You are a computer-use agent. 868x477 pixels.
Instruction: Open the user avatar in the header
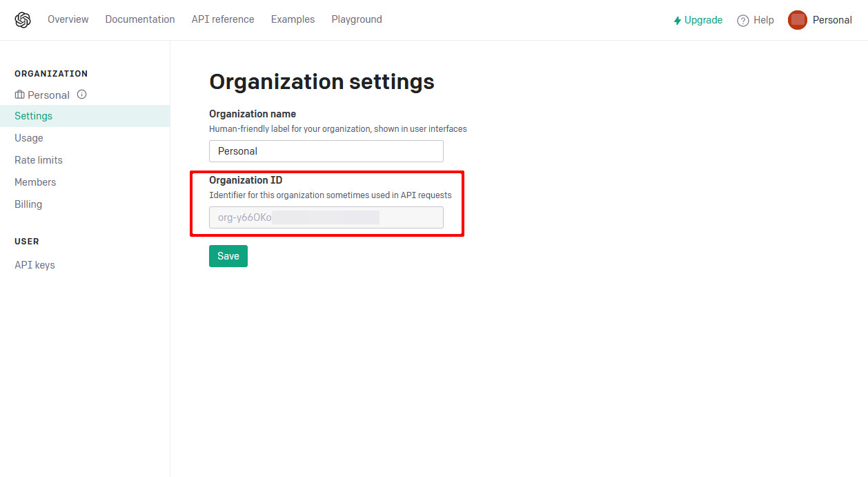(797, 20)
